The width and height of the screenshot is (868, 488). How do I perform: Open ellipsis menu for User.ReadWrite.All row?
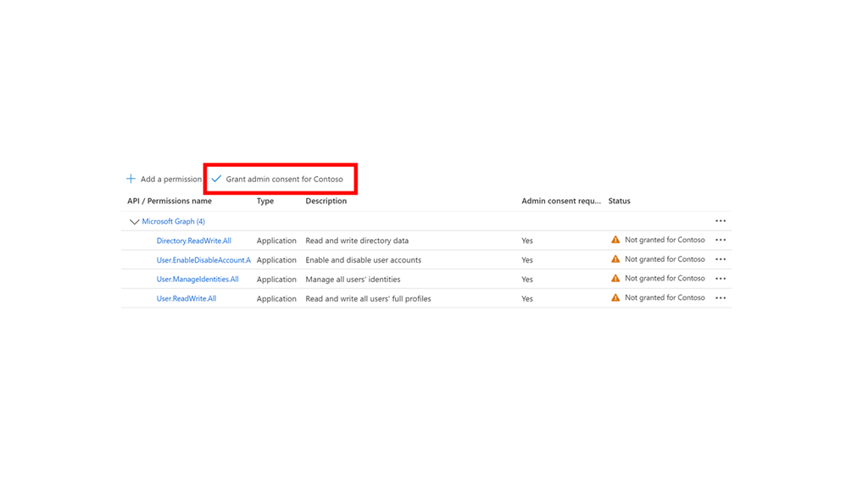721,298
